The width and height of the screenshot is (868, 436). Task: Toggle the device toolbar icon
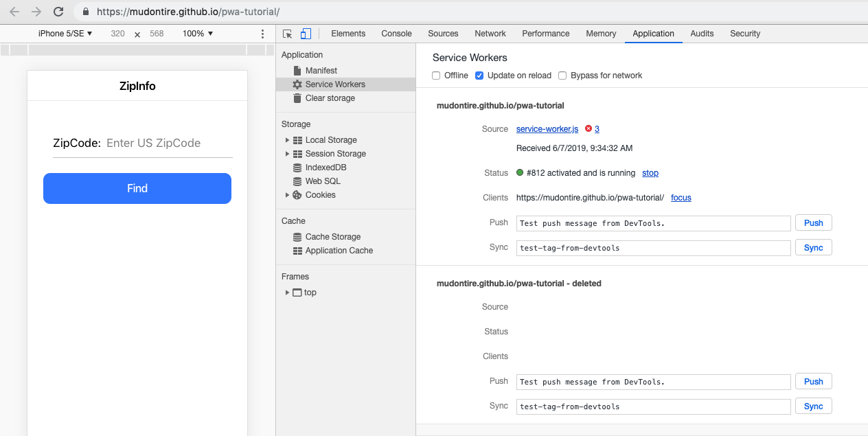[x=306, y=34]
